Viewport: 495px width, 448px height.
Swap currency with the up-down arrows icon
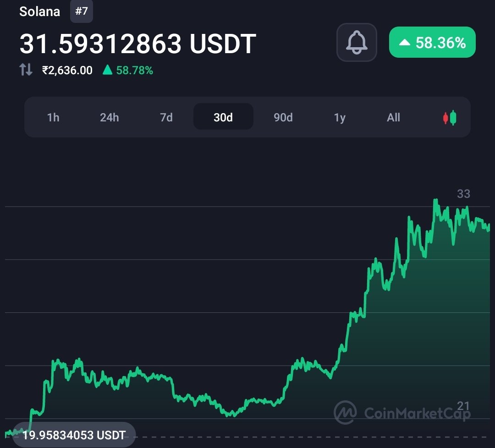pyautogui.click(x=26, y=70)
